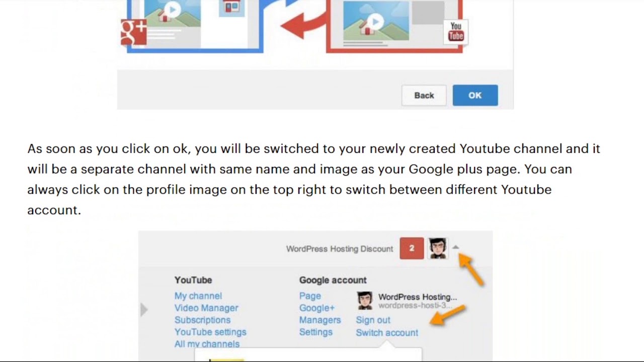644x362 pixels.
Task: Click the Sign out link
Action: point(373,320)
